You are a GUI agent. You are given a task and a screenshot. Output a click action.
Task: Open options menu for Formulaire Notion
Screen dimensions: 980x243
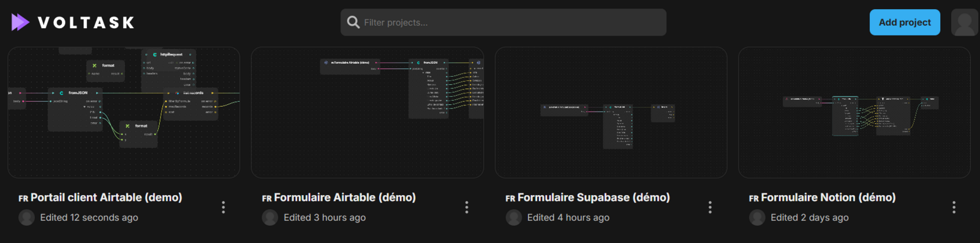tap(954, 207)
